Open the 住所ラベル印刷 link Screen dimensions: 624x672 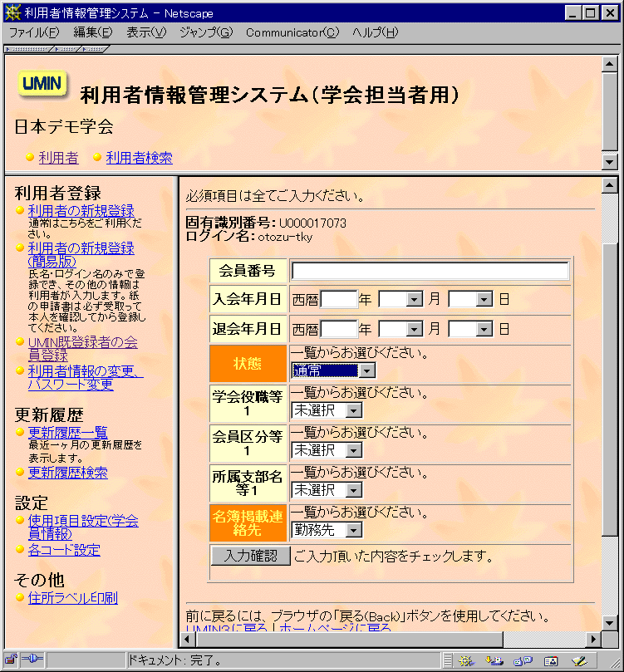click(x=72, y=598)
